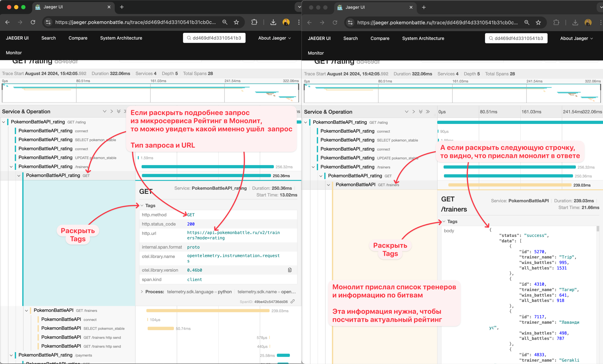Screen dimensions: 603x364
Task: Open Compare tab in left navigation
Action: [x=78, y=38]
